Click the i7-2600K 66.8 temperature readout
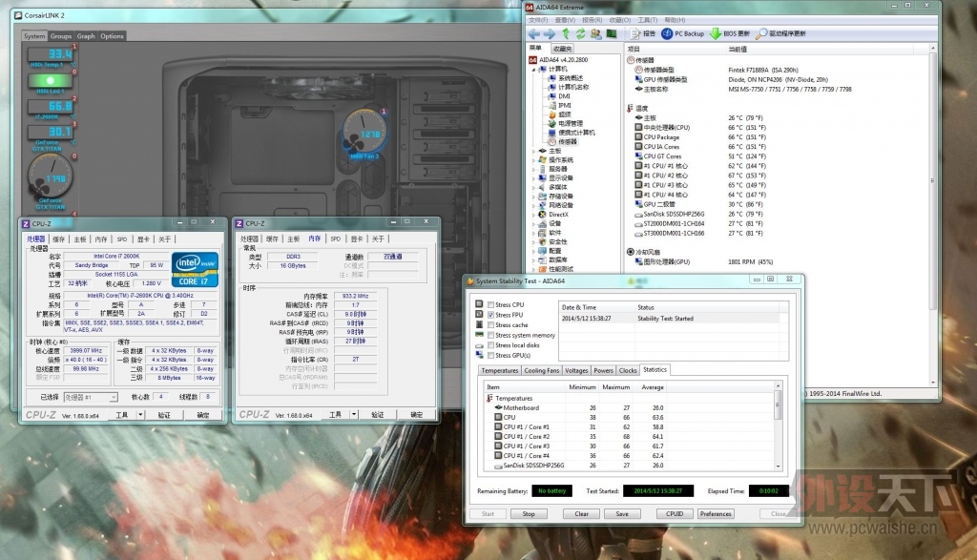 51,107
